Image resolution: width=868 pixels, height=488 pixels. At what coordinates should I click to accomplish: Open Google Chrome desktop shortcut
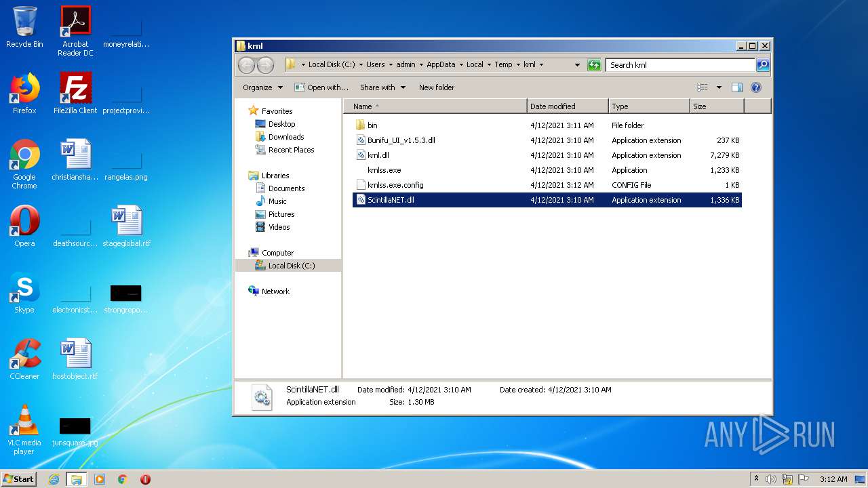24,164
